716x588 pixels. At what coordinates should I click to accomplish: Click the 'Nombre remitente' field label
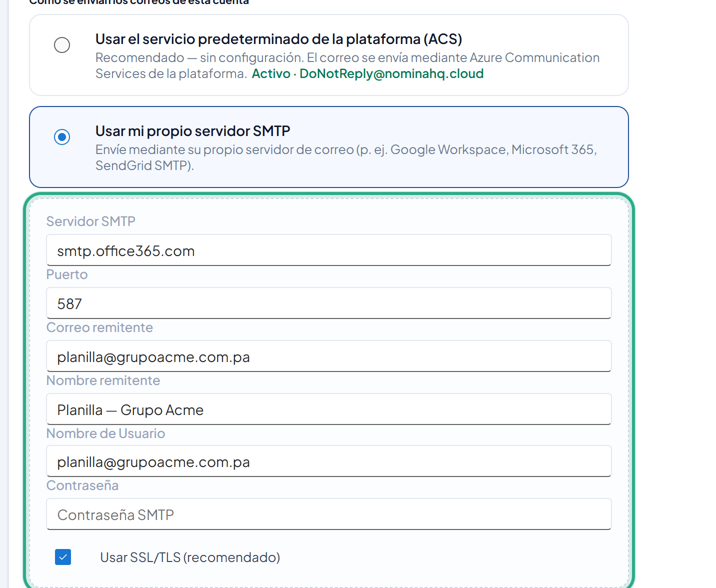click(103, 380)
